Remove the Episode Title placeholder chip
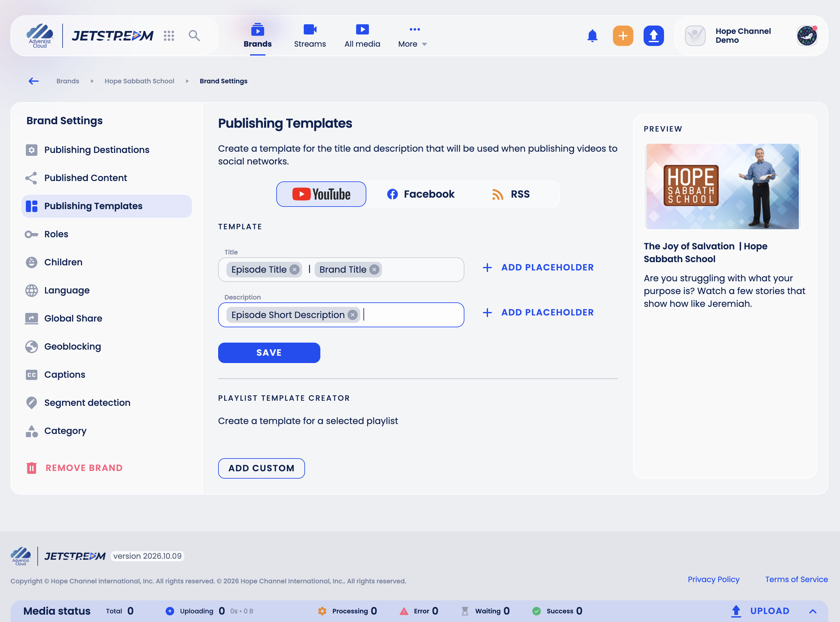This screenshot has width=840, height=622. pos(295,269)
